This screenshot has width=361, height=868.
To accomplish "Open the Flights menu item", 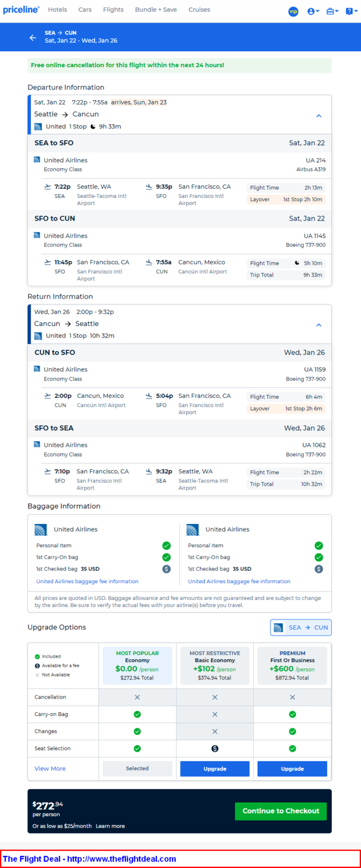I will point(113,10).
